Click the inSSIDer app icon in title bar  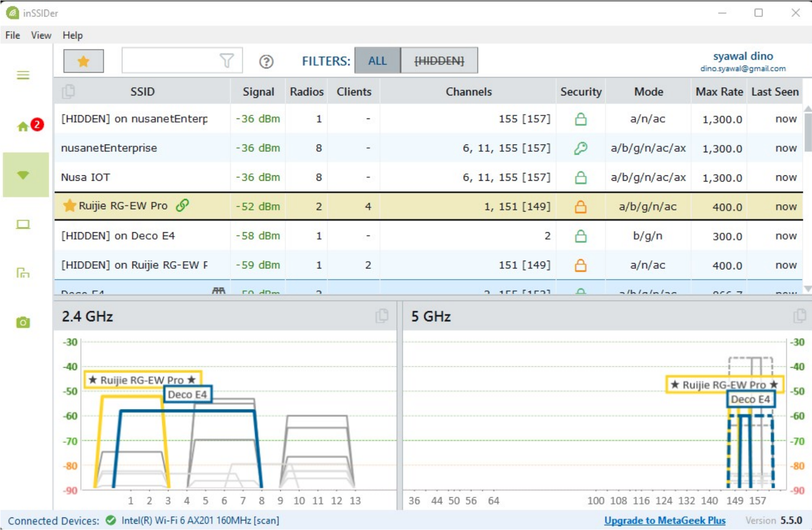13,13
